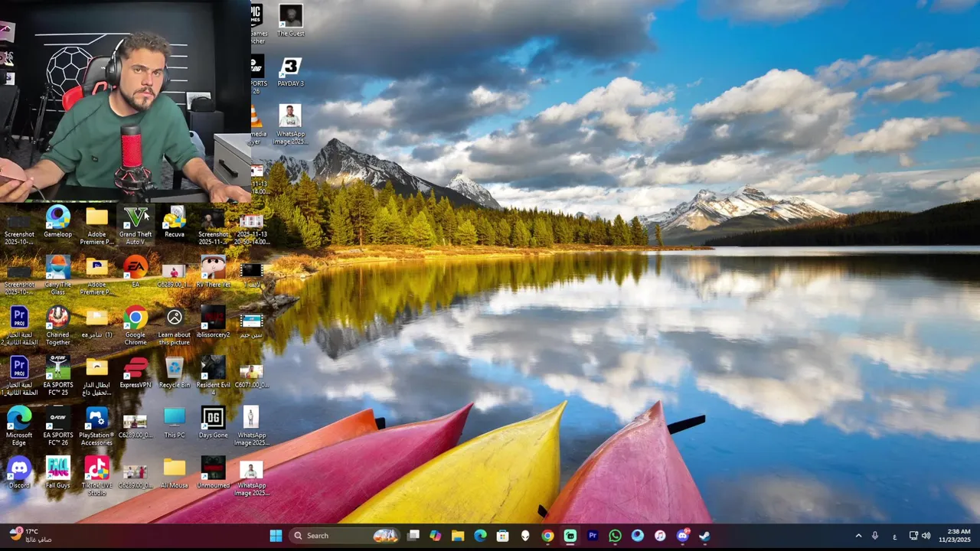Select the Grand Theft Auto V shortcut
The image size is (980, 551).
[136, 225]
